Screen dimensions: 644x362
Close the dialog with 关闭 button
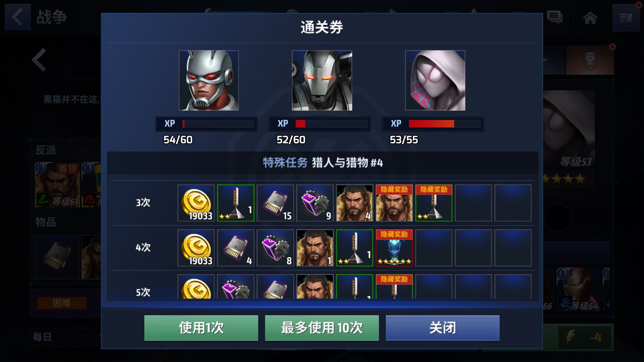click(443, 328)
